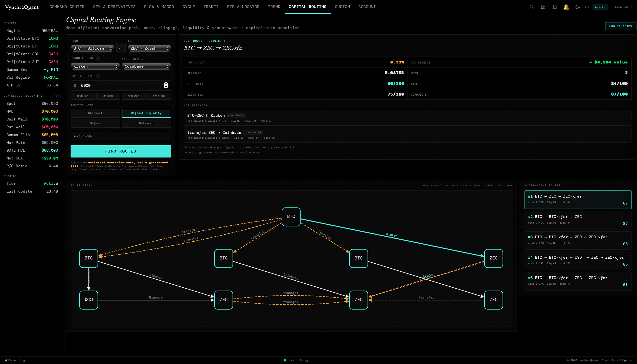
Task: Select alternative route #5 with score 61
Action: click(x=578, y=281)
